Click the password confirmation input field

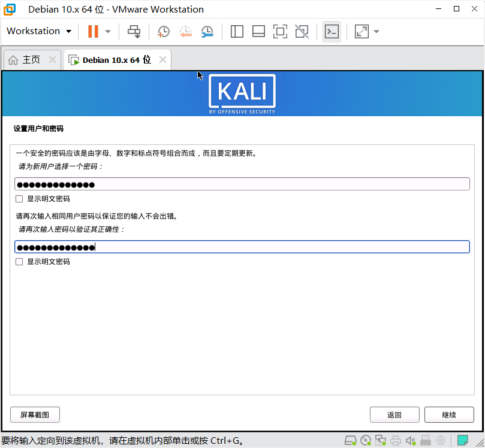tap(242, 247)
